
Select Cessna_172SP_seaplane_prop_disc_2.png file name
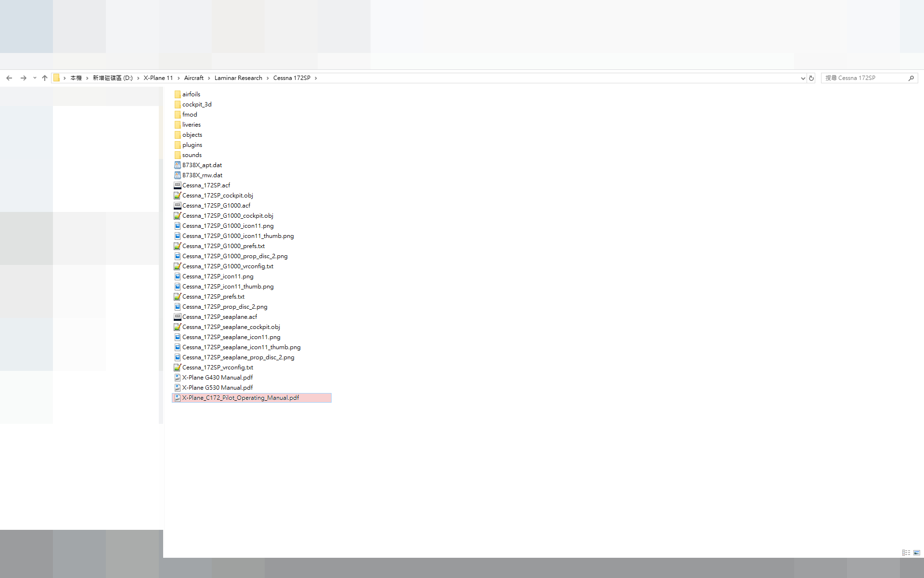click(x=238, y=357)
